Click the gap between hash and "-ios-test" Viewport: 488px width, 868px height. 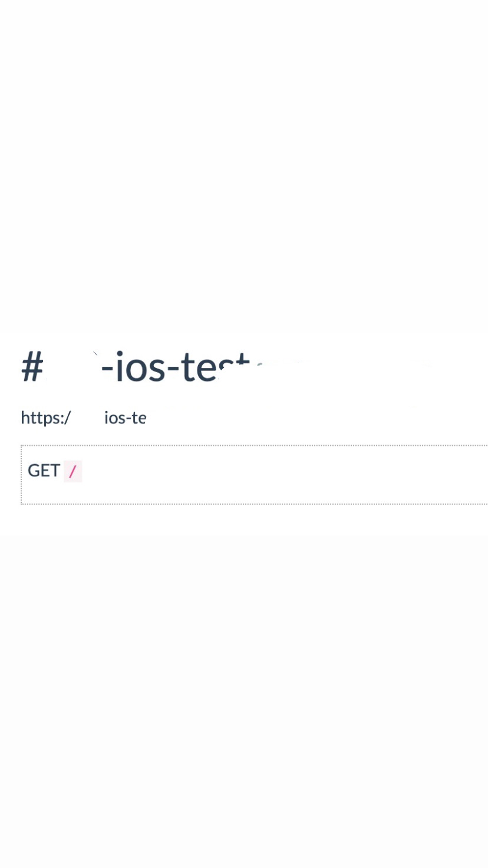[71, 366]
